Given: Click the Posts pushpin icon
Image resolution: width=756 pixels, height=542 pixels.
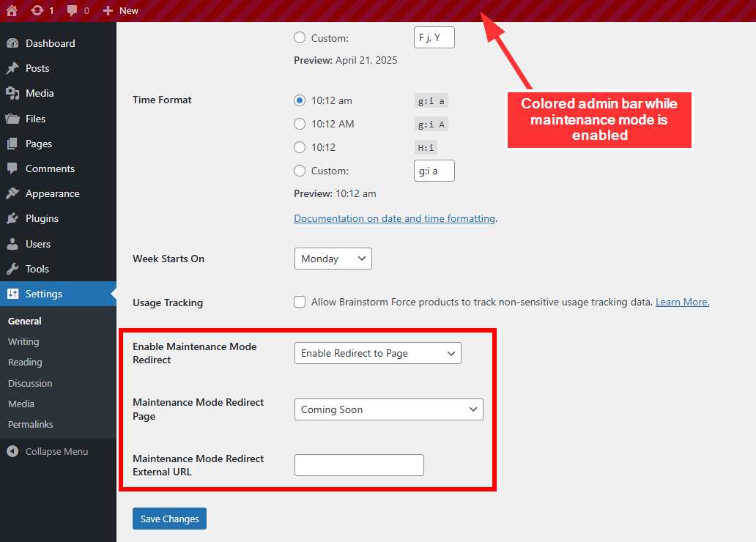Looking at the screenshot, I should tap(16, 68).
